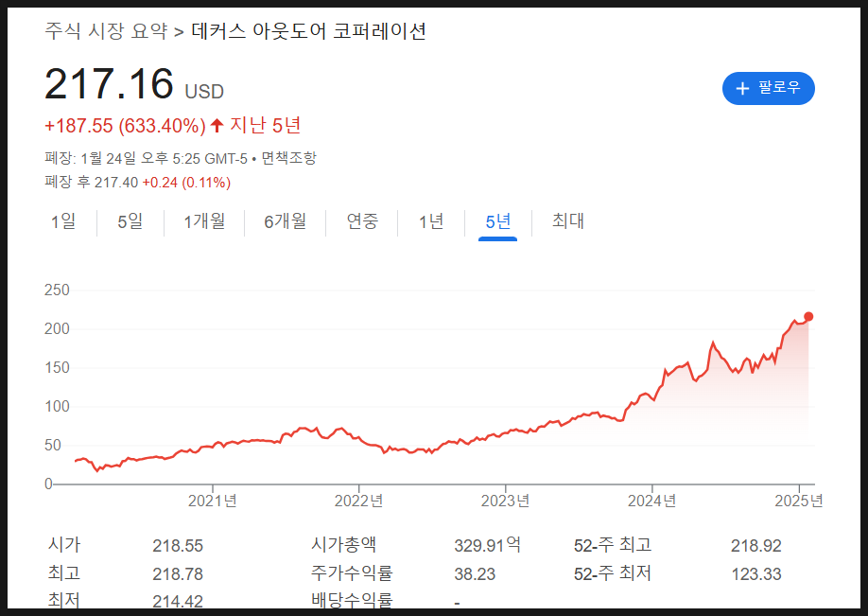Click the upward arrow beside 지난 5년

(x=217, y=125)
